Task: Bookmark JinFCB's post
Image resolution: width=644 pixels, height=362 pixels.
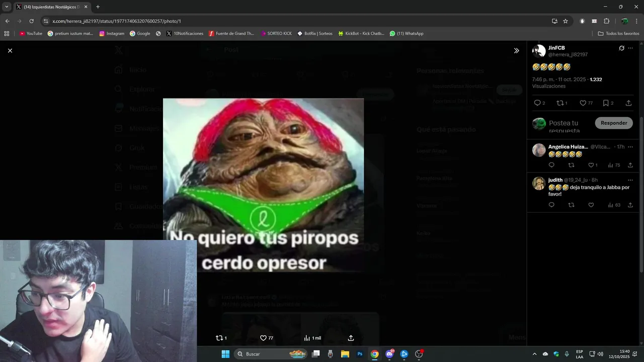Action: (x=608, y=103)
